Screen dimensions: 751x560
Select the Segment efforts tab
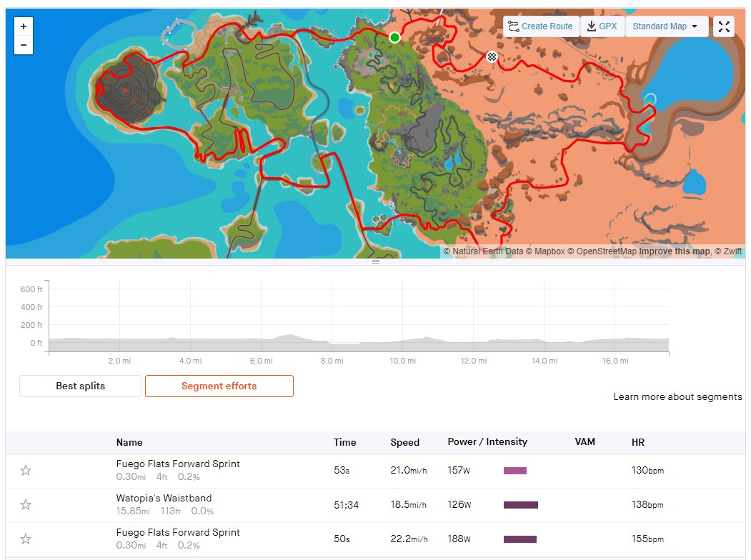point(219,386)
